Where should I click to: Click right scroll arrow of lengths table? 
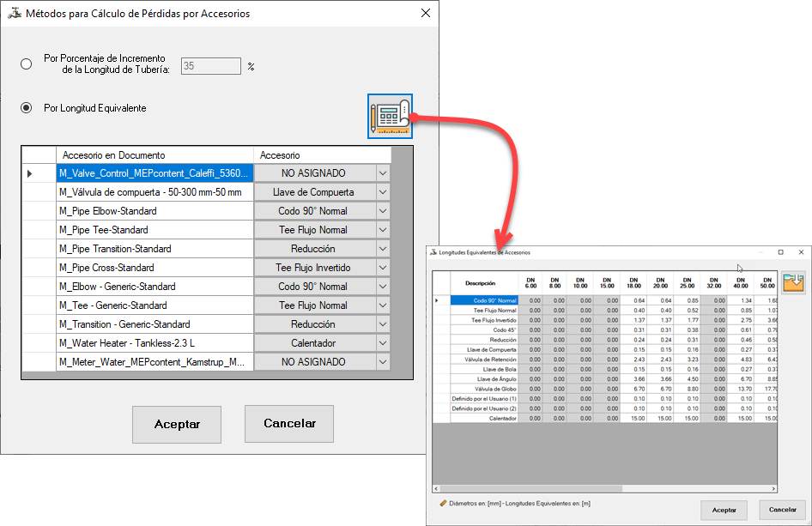(x=773, y=489)
